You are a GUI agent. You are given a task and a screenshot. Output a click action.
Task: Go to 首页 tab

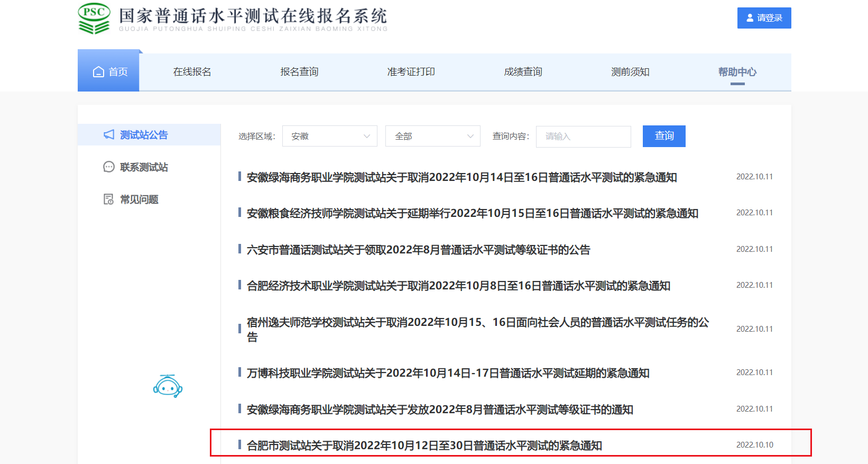coord(108,70)
